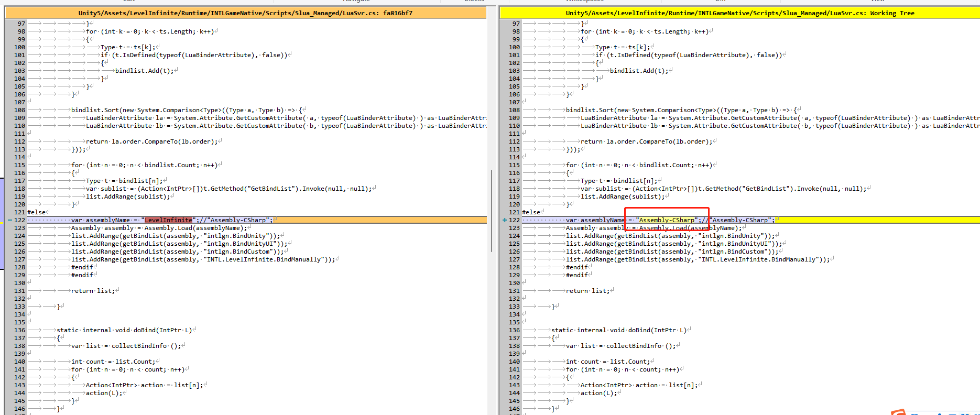Click the minus diff marker at left line 122
This screenshot has height=415, width=980.
point(9,220)
